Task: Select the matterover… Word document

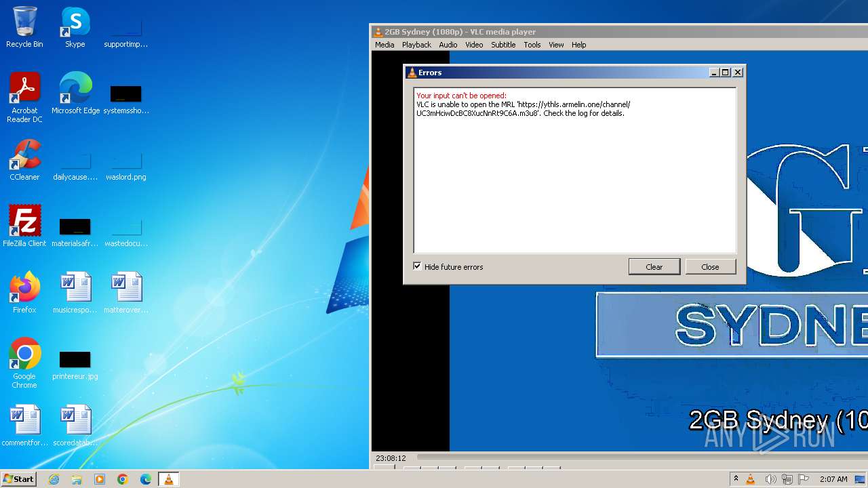Action: click(x=125, y=293)
